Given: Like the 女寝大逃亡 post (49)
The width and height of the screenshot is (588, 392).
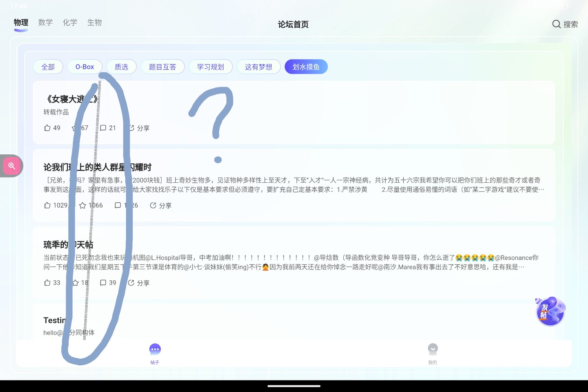Looking at the screenshot, I should click(x=52, y=128).
